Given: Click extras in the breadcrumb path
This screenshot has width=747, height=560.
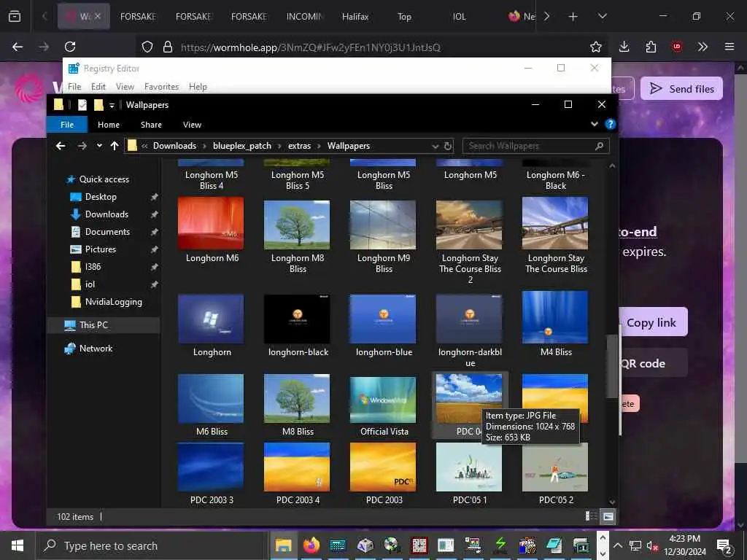Looking at the screenshot, I should coord(299,146).
